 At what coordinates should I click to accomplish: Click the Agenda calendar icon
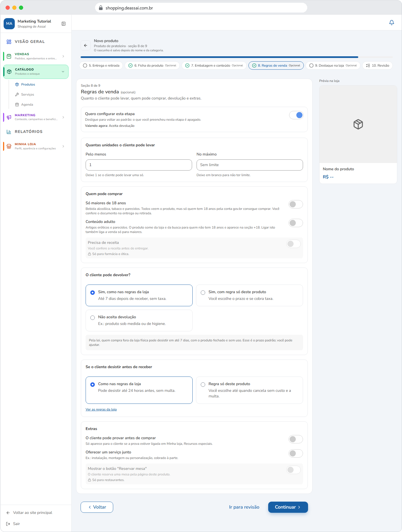tap(17, 105)
